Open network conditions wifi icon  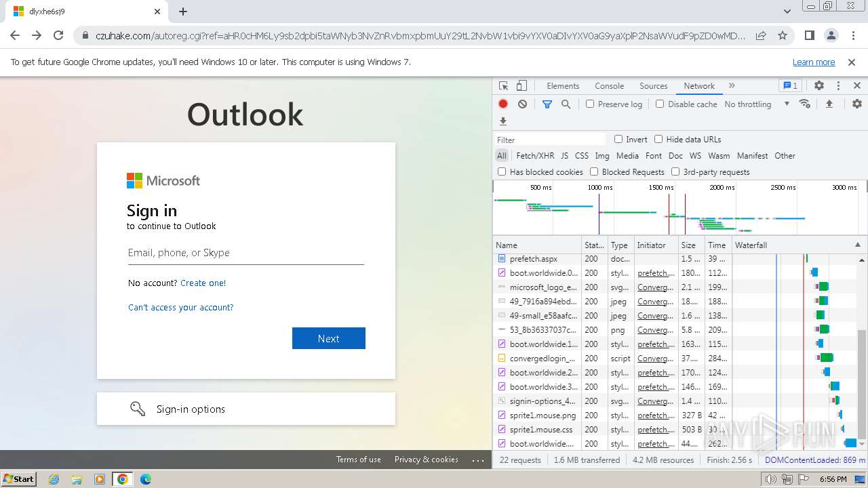click(805, 104)
